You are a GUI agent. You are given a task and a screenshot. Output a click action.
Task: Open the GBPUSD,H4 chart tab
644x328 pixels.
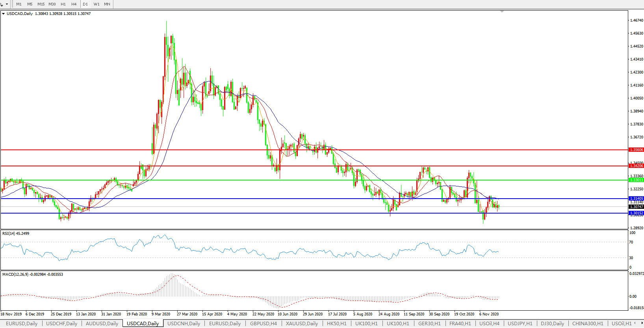pos(263,324)
